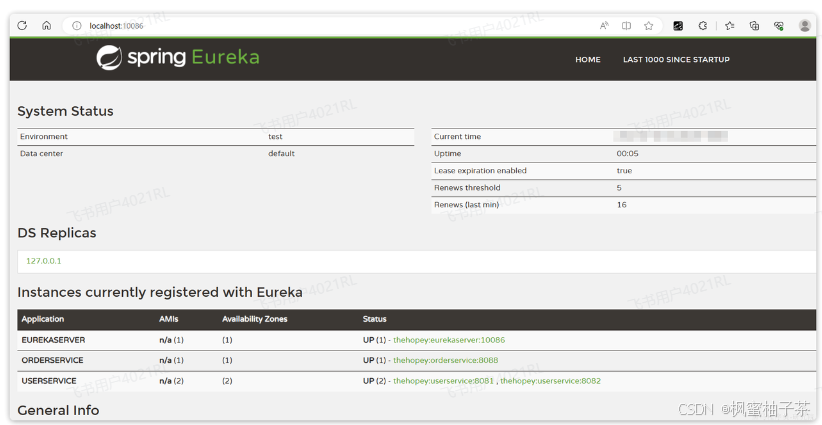Select the Data center label
Screen dimensions: 822x425
pos(41,154)
